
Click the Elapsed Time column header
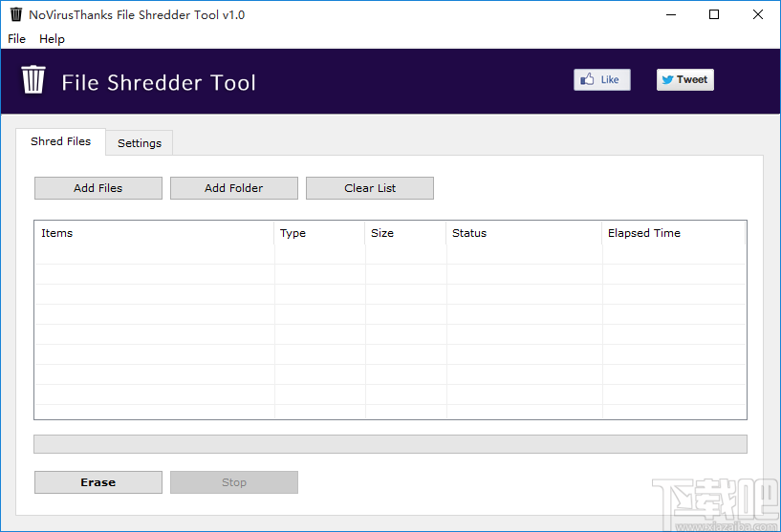click(x=673, y=233)
